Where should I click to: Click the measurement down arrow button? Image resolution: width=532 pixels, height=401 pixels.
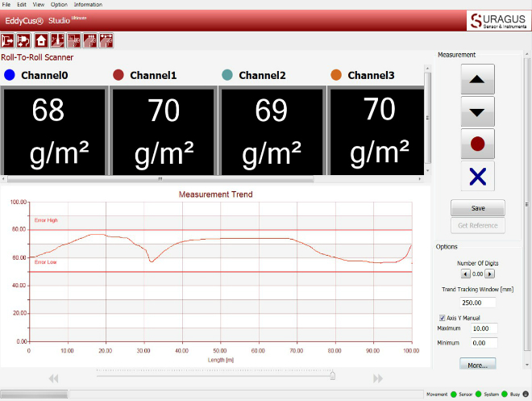[477, 111]
